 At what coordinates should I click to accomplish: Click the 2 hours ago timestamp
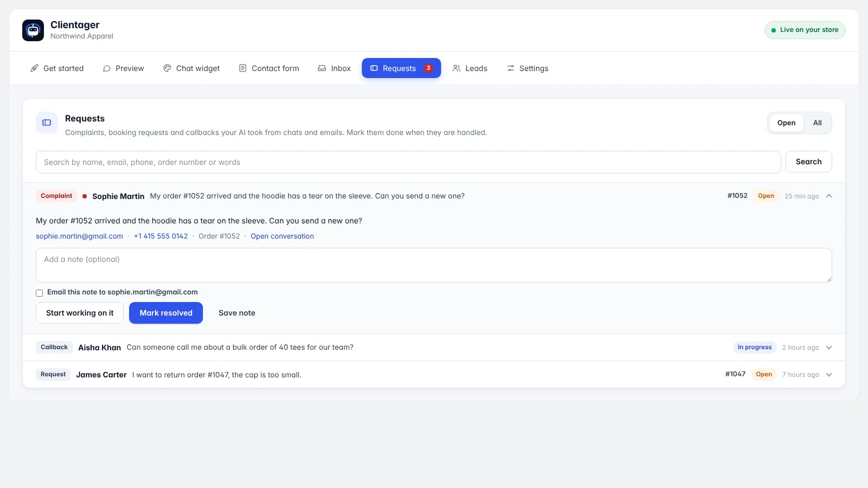801,348
